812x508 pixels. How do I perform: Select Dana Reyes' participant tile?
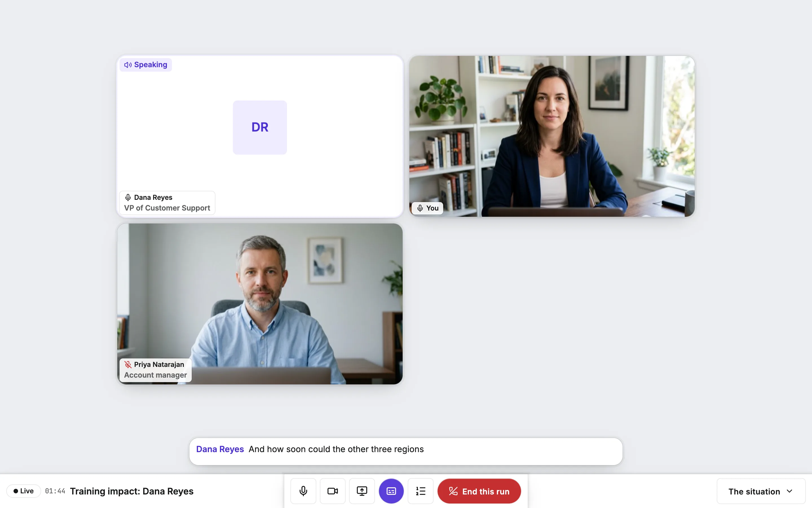[x=260, y=136]
